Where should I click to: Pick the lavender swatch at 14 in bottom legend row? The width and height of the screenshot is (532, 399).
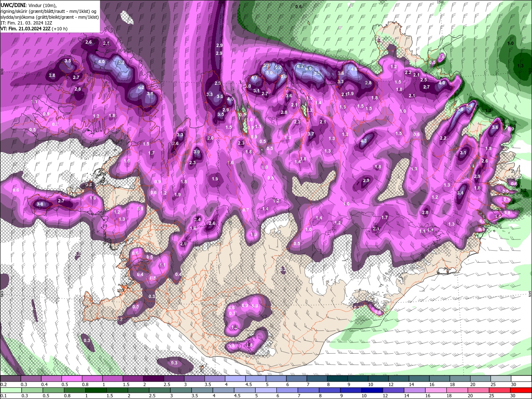(x=414, y=390)
